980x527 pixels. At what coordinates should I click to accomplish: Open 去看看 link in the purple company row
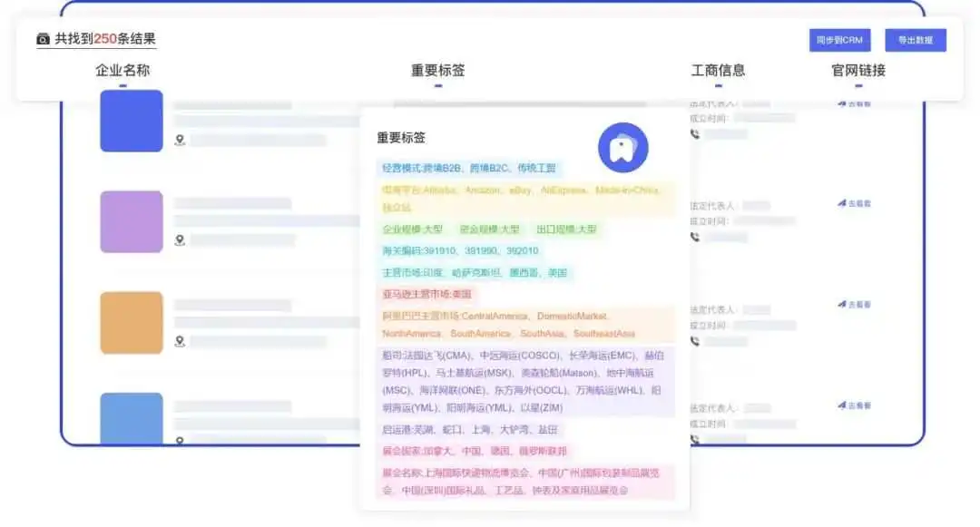coord(855,203)
